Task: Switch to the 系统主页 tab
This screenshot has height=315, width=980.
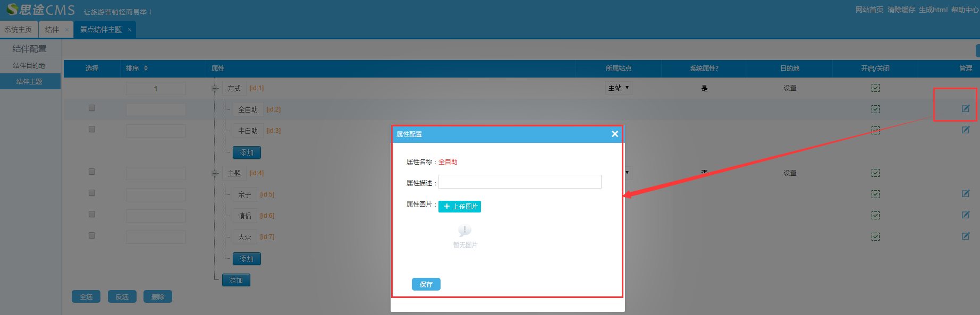Action: 19,30
